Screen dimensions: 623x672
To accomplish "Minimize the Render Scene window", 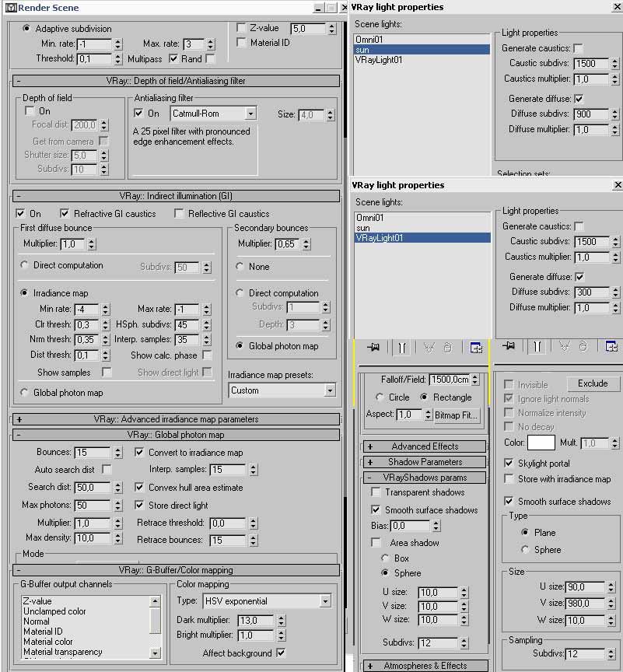I will tap(318, 8).
